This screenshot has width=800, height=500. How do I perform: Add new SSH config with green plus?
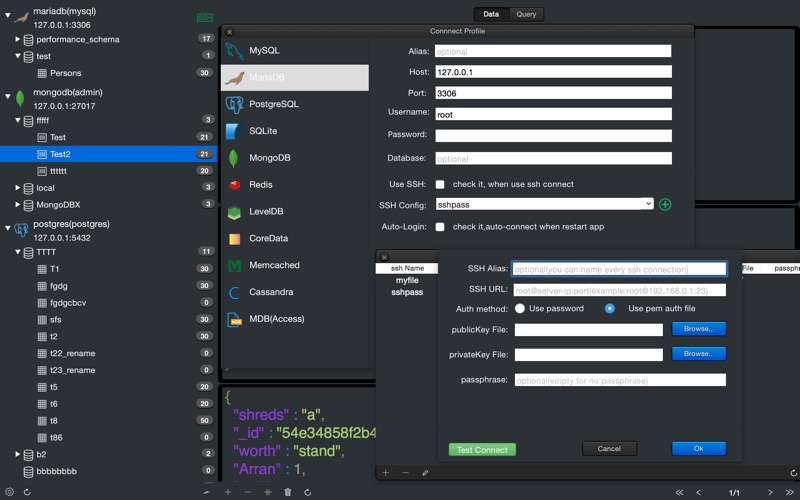tap(665, 205)
